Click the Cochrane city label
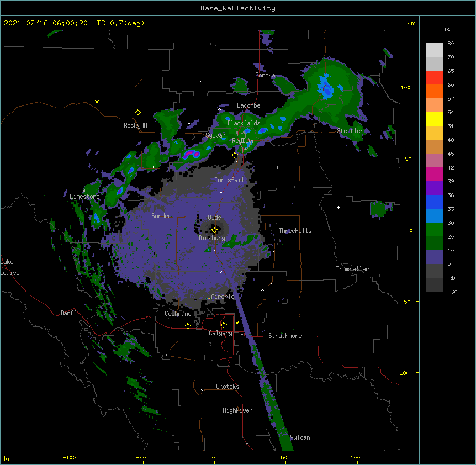Screen dimensions: 476x465 coord(178,314)
